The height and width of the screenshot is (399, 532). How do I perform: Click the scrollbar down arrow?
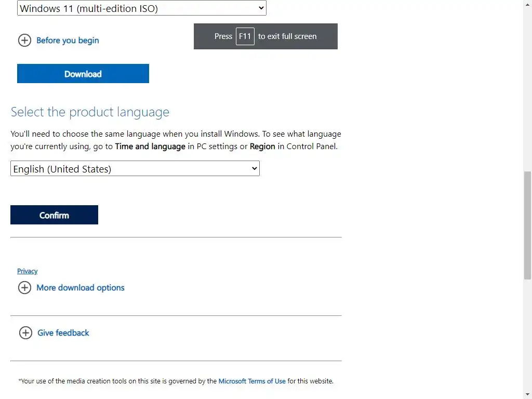528,395
